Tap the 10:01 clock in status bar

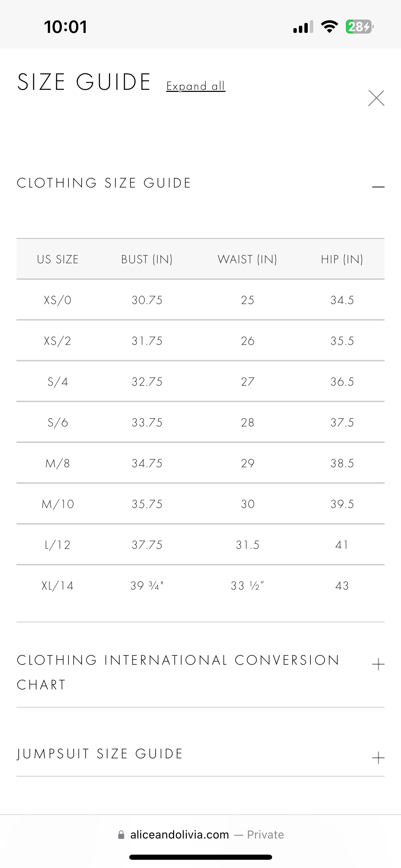(65, 27)
